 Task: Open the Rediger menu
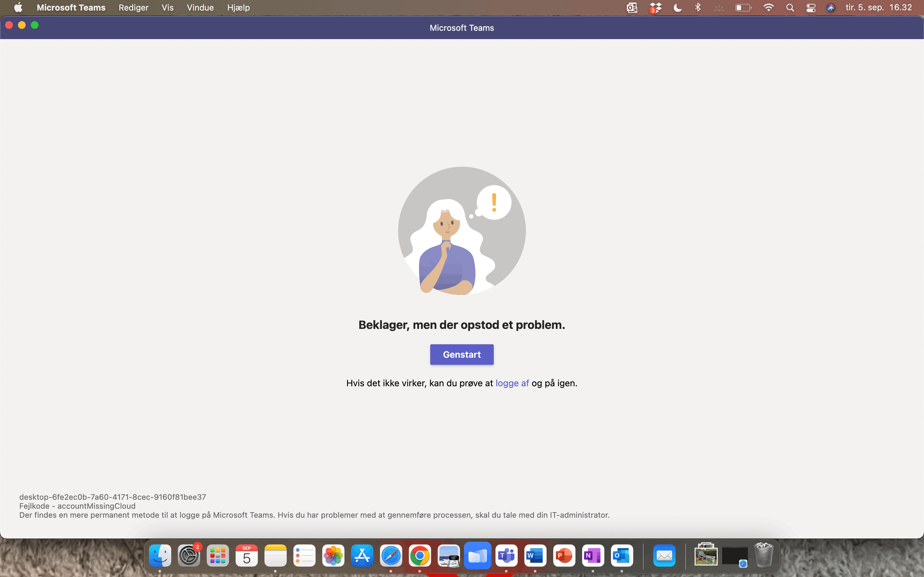click(133, 8)
